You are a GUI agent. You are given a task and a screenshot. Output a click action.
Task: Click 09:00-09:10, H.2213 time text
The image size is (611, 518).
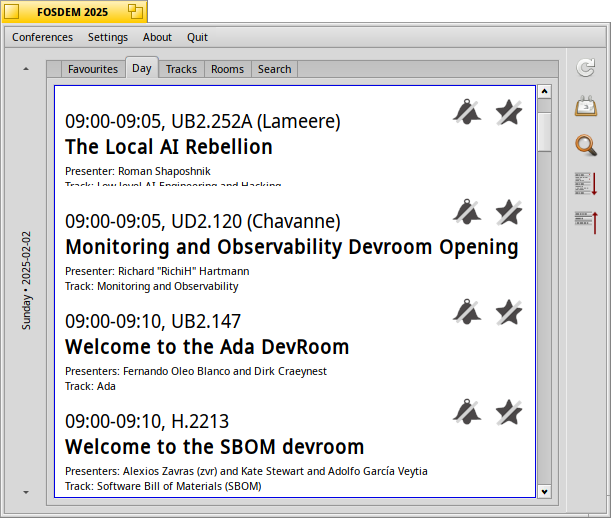(147, 421)
